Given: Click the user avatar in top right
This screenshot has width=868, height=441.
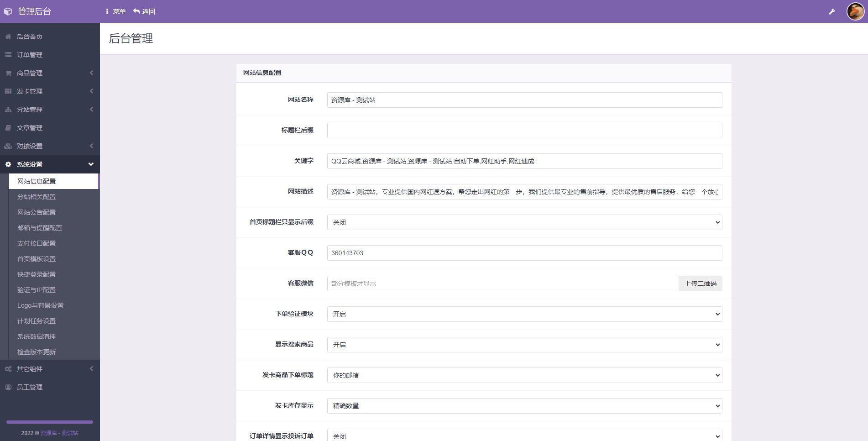Looking at the screenshot, I should point(855,11).
